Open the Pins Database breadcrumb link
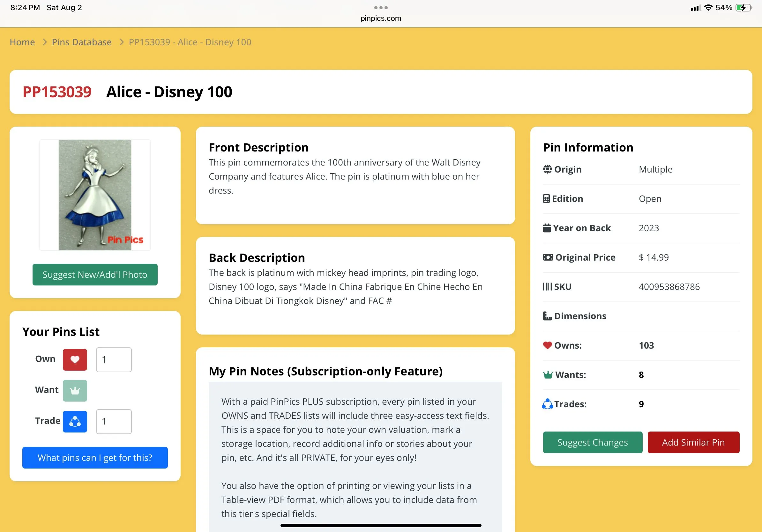This screenshot has width=762, height=532. [82, 42]
